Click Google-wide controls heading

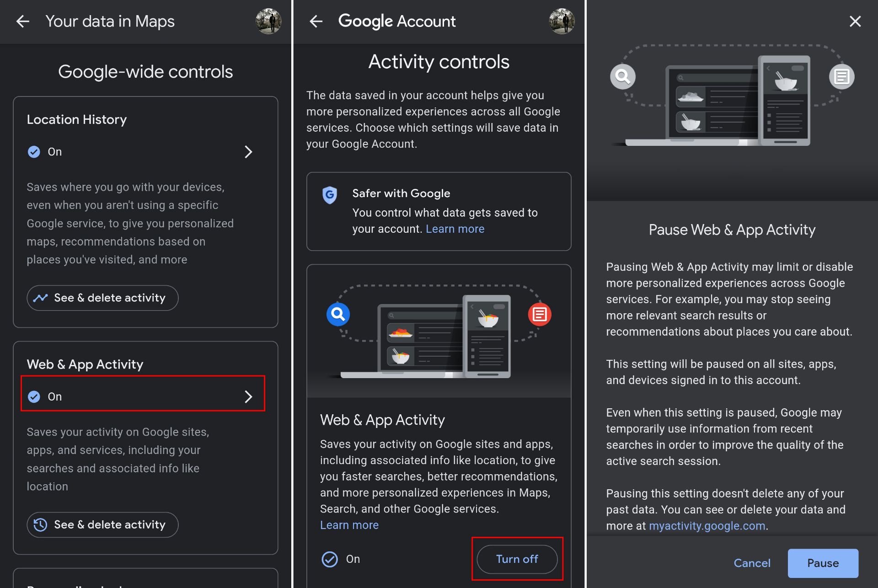point(145,72)
